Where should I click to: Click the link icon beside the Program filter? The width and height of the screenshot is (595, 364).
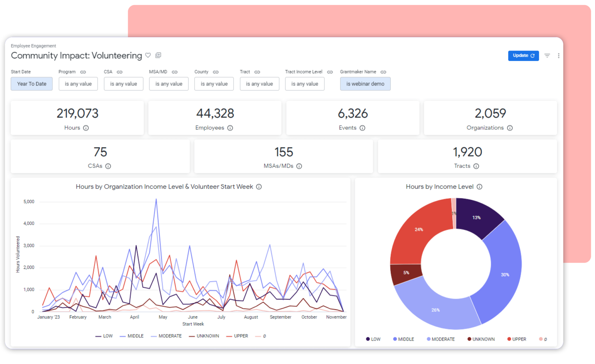point(83,72)
